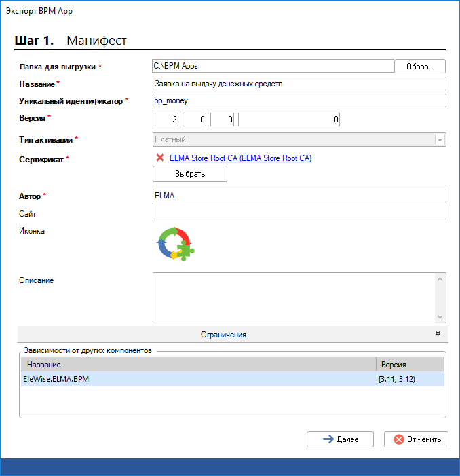This screenshot has width=460, height=476.
Task: Click the Версия column header
Action: point(410,364)
